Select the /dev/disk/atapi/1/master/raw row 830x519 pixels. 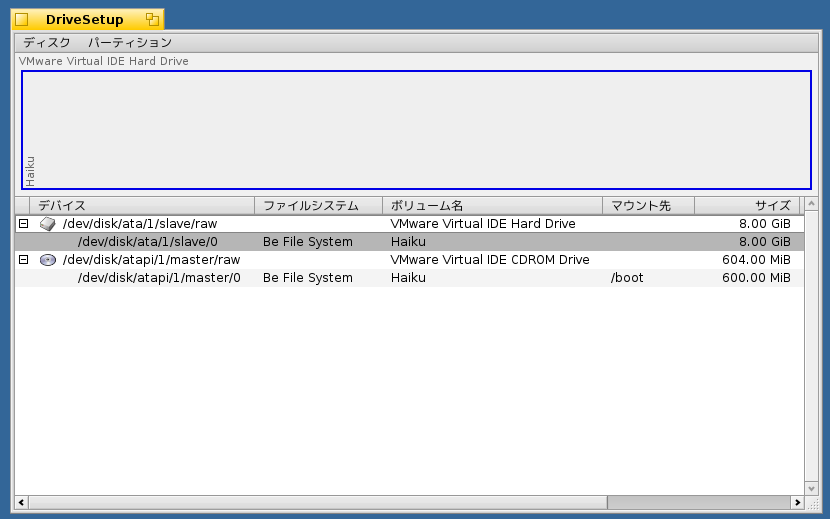coord(409,260)
